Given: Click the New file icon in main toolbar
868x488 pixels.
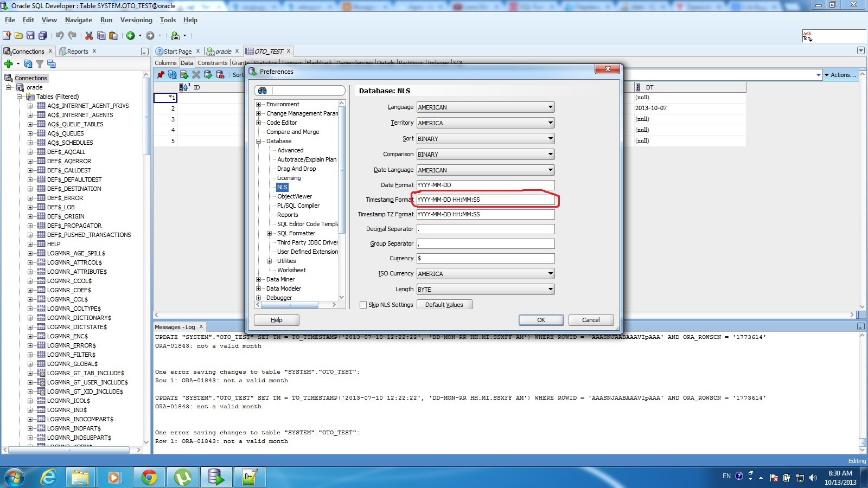Looking at the screenshot, I should coord(7,36).
